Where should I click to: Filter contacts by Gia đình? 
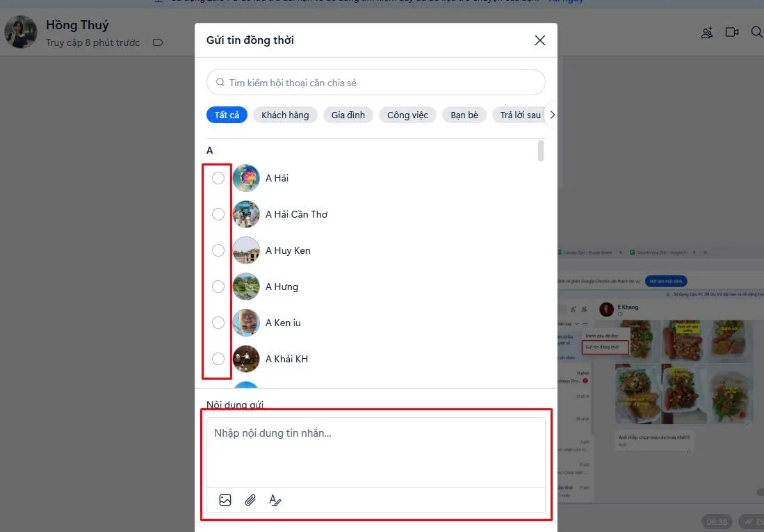pyautogui.click(x=348, y=115)
